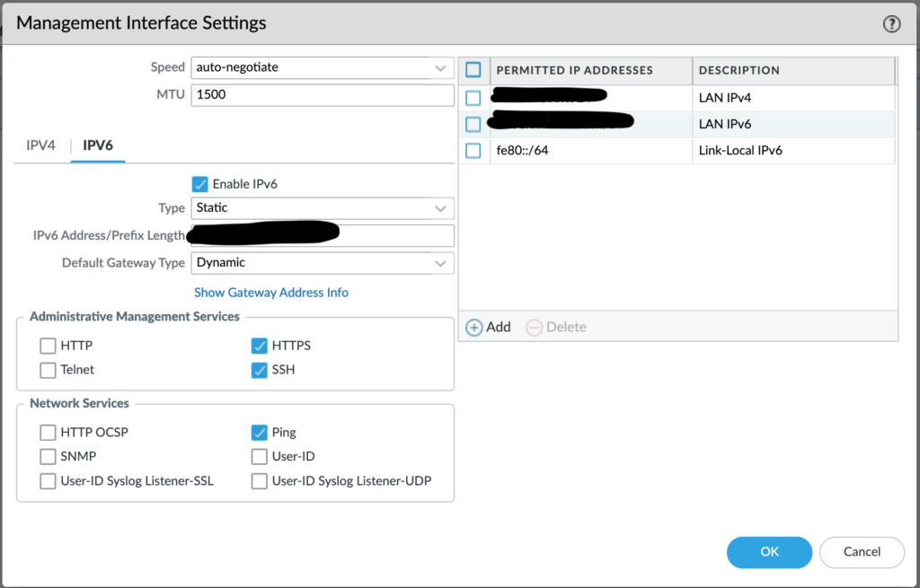Screen dimensions: 920x588
Task: Select the IPV6 tab
Action: click(x=98, y=145)
